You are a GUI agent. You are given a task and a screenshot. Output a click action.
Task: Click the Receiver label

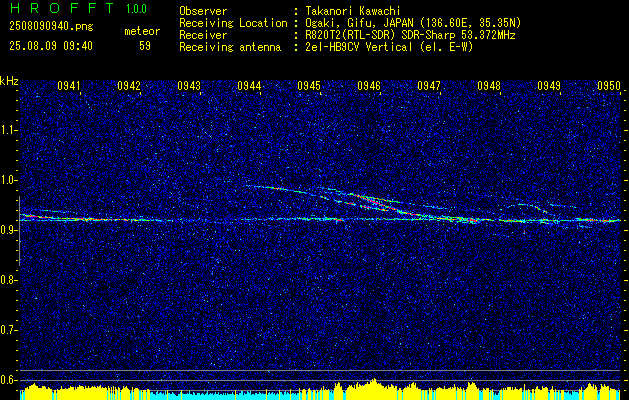tap(203, 35)
